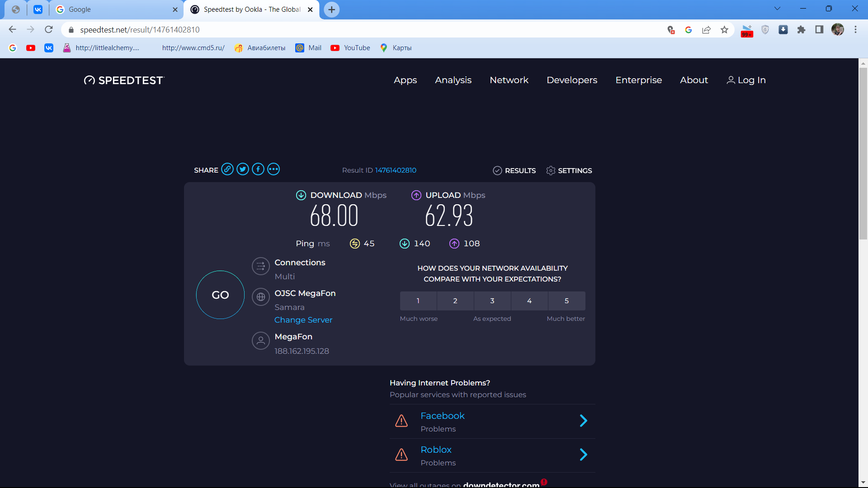Click Roblox warning triangle icon
This screenshot has width=868, height=488.
(x=401, y=455)
